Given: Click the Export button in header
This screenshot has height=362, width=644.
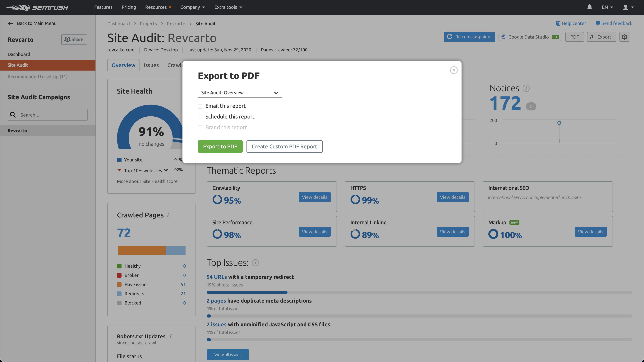Looking at the screenshot, I should pos(601,37).
